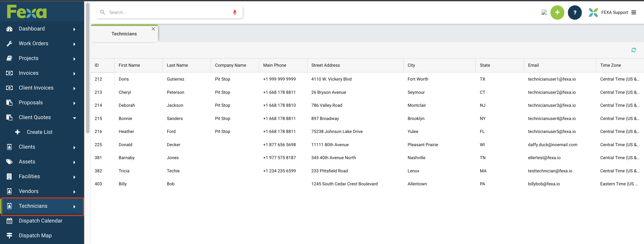Screen dimensions: 644x244
Task: Expand the Vendors sidebar menu
Action: 74,192
